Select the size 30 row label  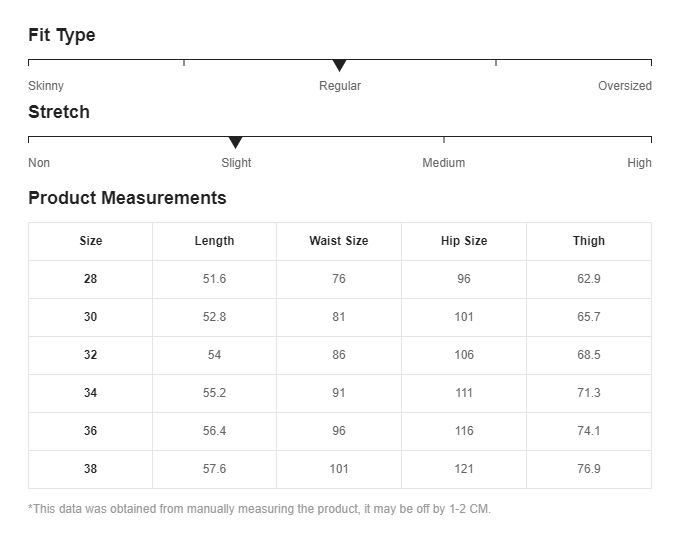click(91, 317)
